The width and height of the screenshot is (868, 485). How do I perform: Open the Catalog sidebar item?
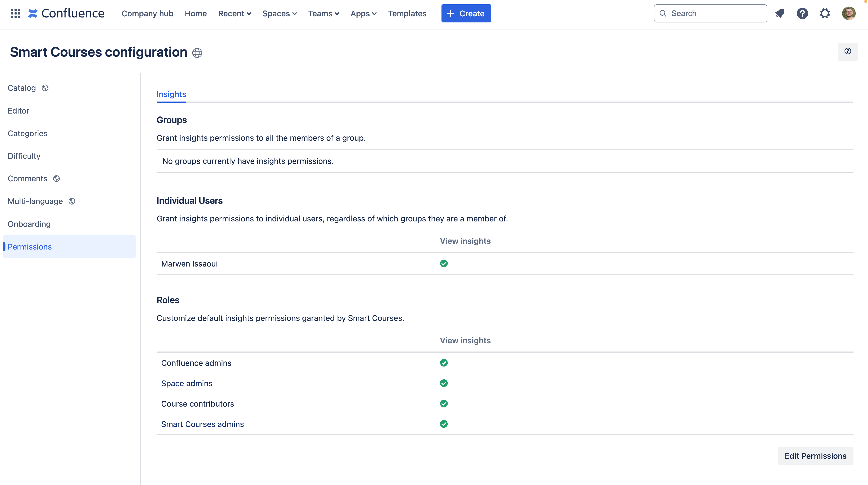coord(69,88)
